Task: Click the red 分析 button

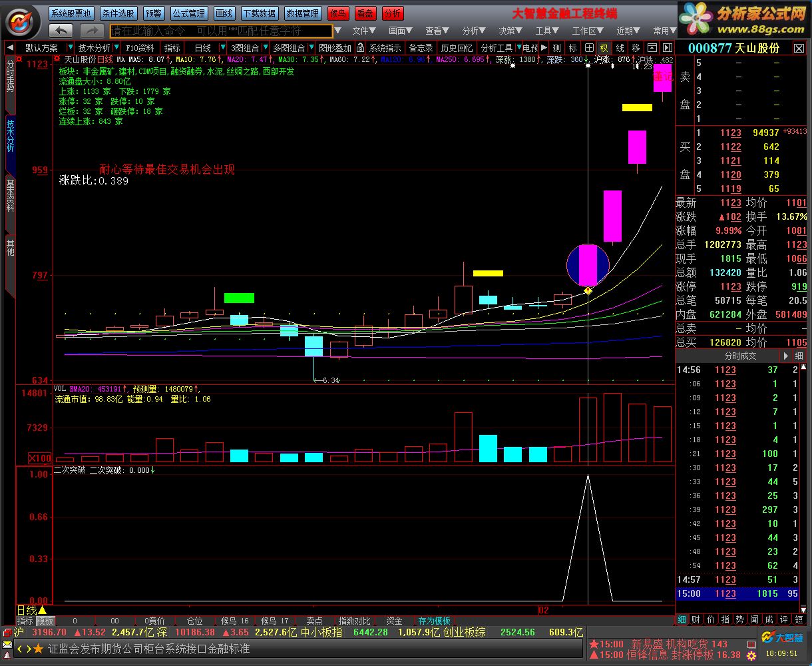Action: click(x=392, y=13)
